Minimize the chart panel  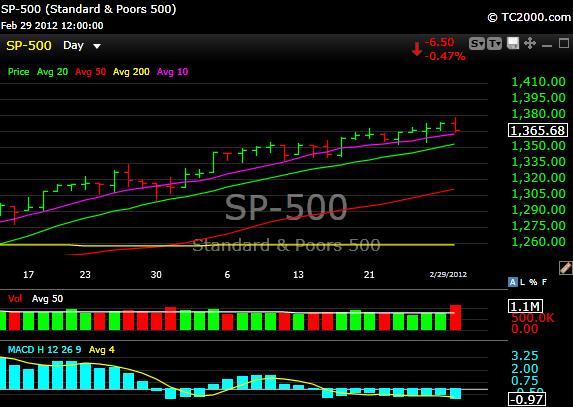click(x=547, y=45)
